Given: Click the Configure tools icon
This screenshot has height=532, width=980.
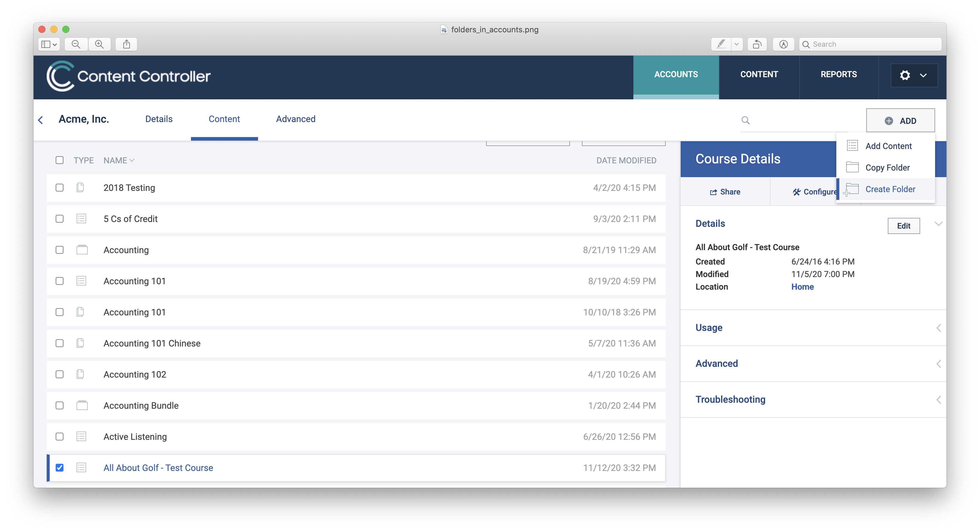Looking at the screenshot, I should [796, 192].
